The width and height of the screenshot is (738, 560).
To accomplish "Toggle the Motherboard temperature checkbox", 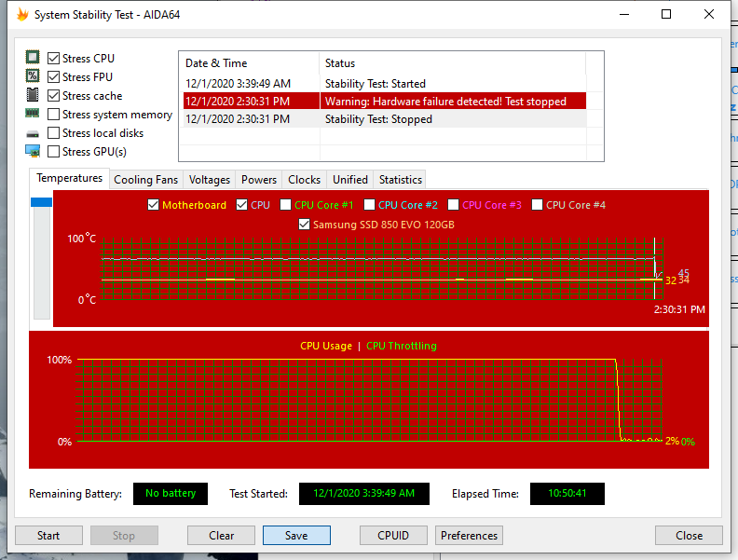I will pyautogui.click(x=153, y=205).
